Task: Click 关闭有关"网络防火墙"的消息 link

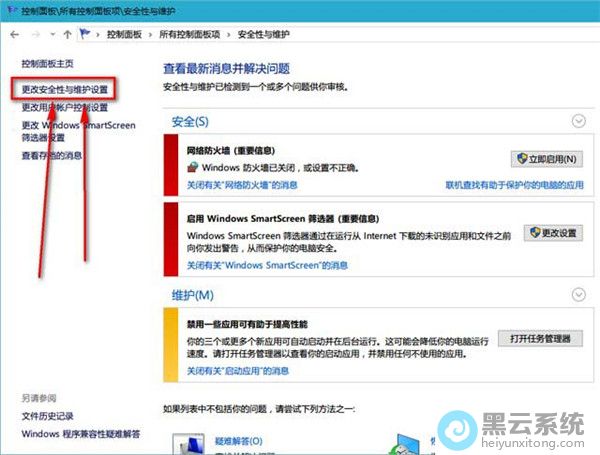Action: tap(242, 185)
